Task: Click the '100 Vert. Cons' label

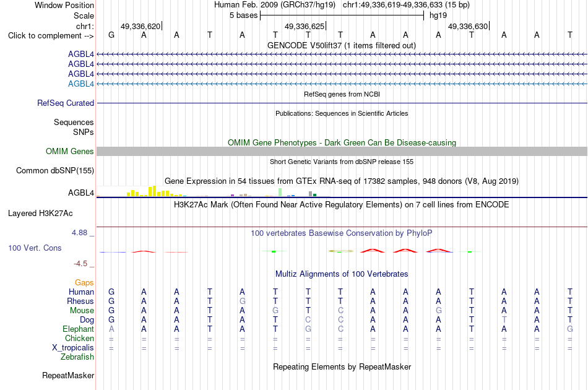Action: pos(35,248)
